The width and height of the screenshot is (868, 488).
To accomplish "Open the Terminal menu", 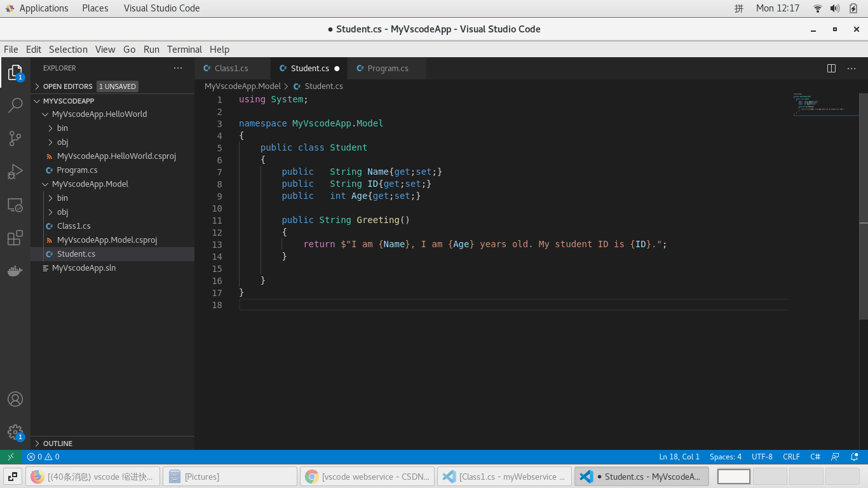I will 184,49.
